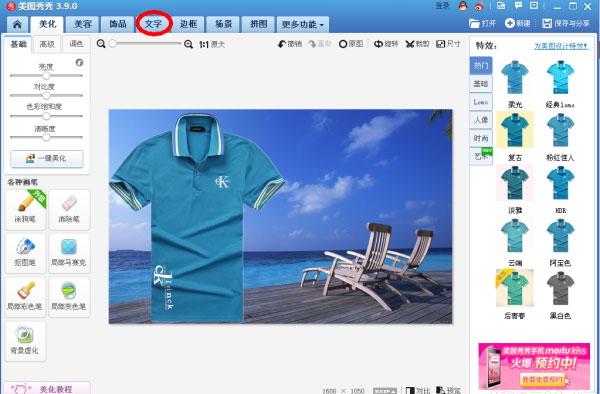Select the 人像 effects category
This screenshot has width=600, height=394.
point(481,120)
